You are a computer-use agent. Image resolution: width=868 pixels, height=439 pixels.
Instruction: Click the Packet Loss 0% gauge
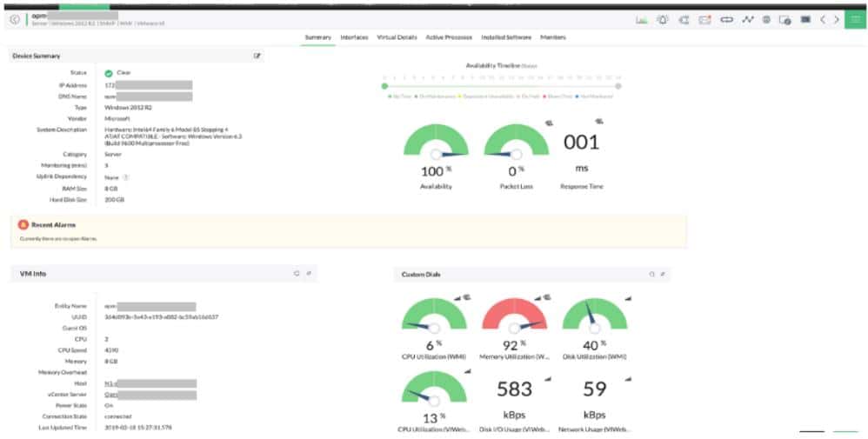(517, 141)
